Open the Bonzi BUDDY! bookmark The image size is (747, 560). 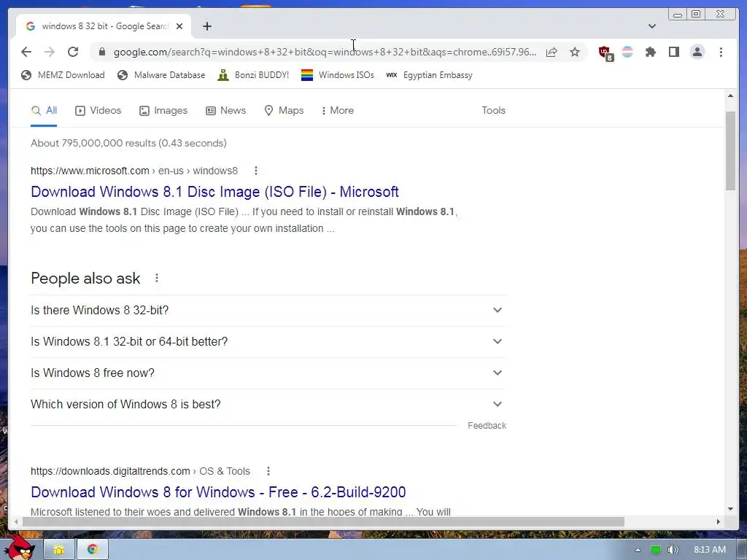pyautogui.click(x=253, y=75)
